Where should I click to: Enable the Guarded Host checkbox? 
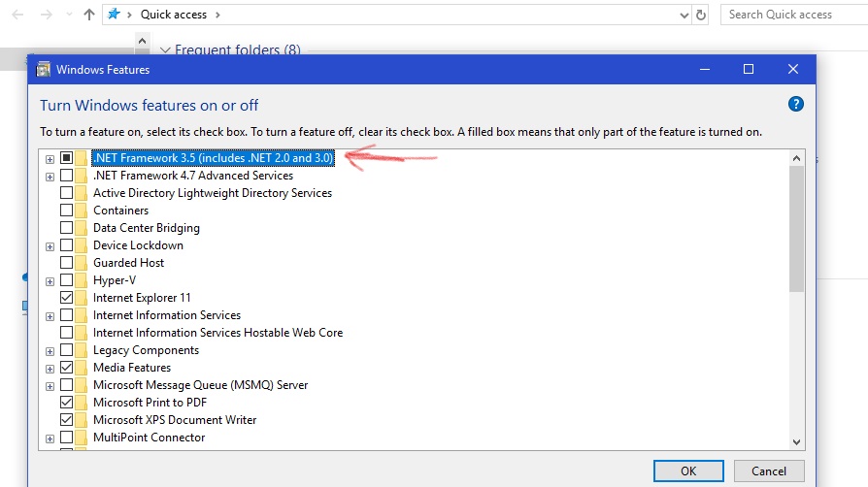tap(66, 262)
